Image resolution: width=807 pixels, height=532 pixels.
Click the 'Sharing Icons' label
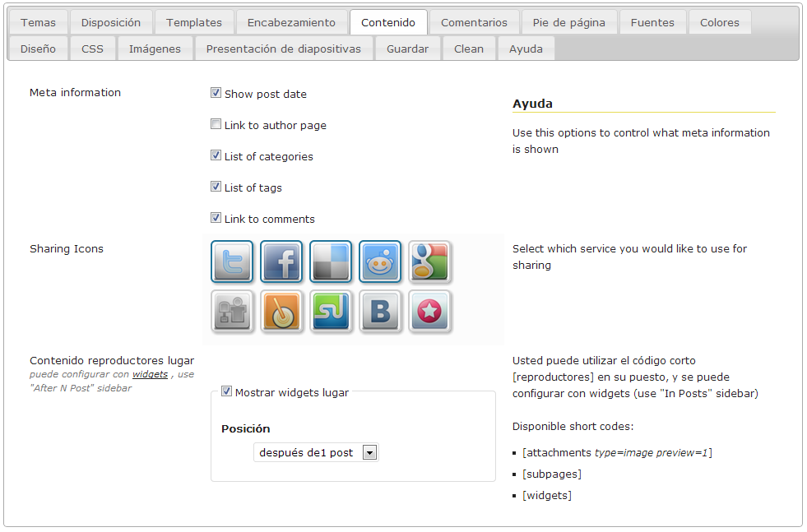click(67, 249)
